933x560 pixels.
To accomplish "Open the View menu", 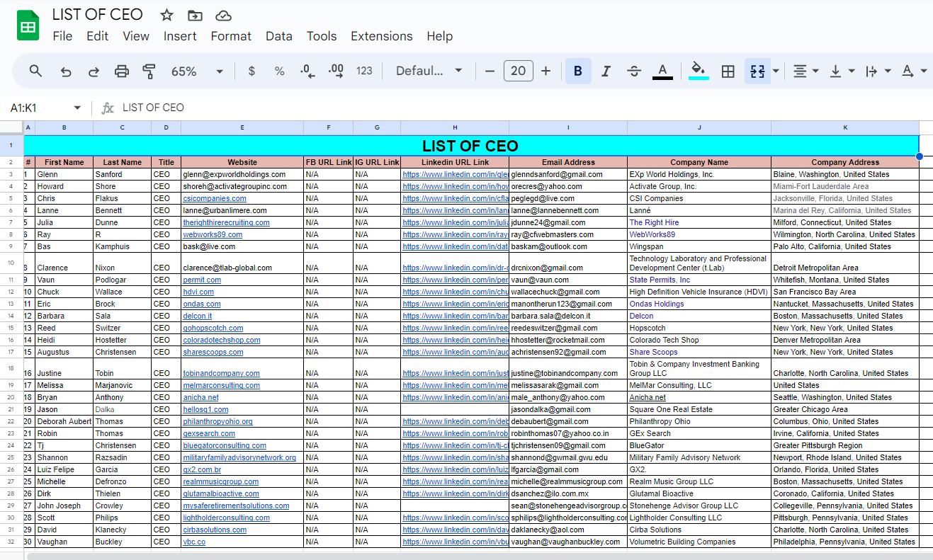I will (x=136, y=36).
